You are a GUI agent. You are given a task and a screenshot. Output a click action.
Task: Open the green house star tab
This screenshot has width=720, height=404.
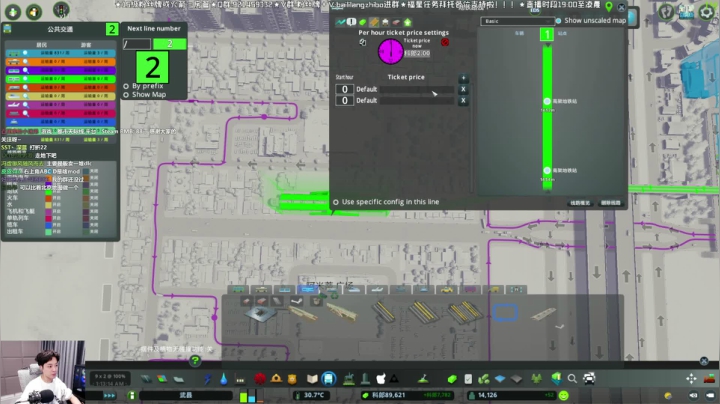pos(407,22)
